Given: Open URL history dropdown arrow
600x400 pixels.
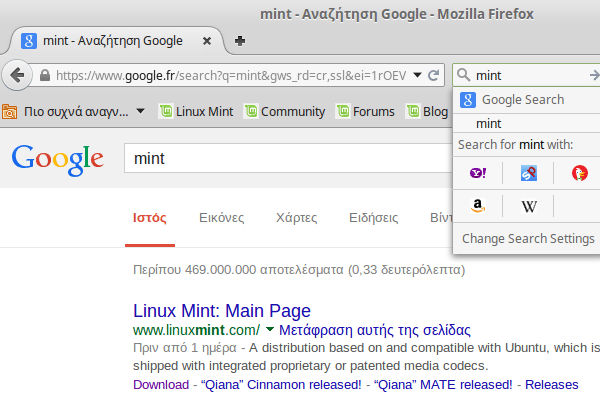Looking at the screenshot, I should pos(417,75).
